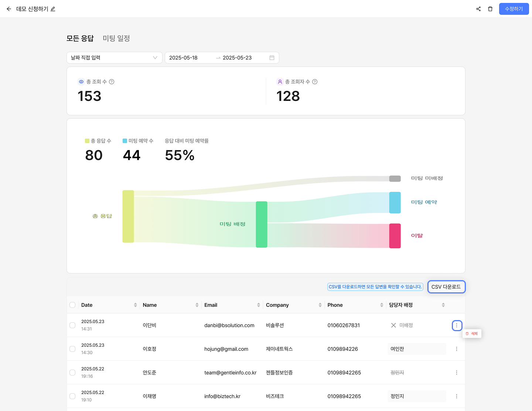
Task: Click help icon next to 총 조회자 수
Action: tap(315, 82)
